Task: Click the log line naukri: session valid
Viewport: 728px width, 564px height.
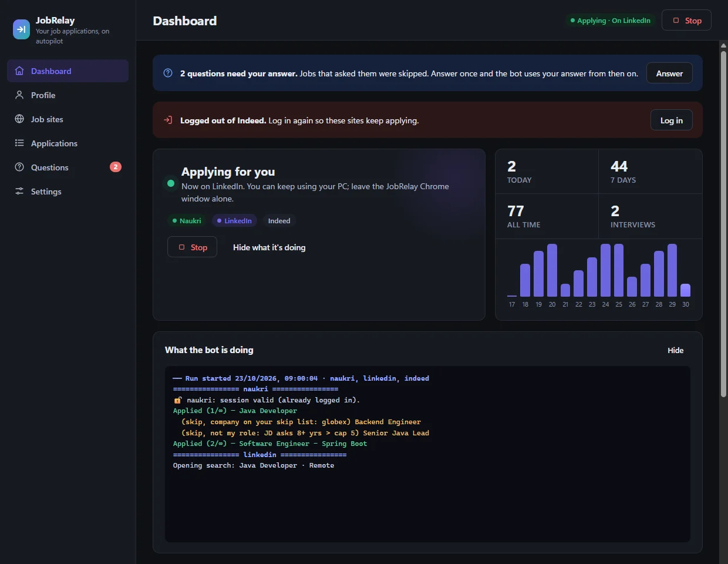Action: 267,400
